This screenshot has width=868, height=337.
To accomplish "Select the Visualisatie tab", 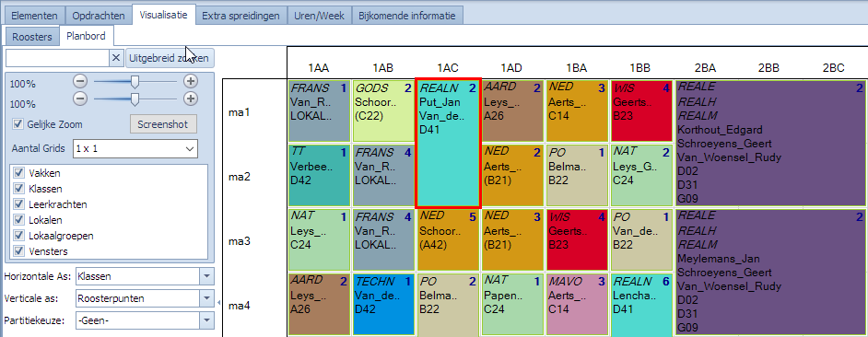I will (x=164, y=15).
